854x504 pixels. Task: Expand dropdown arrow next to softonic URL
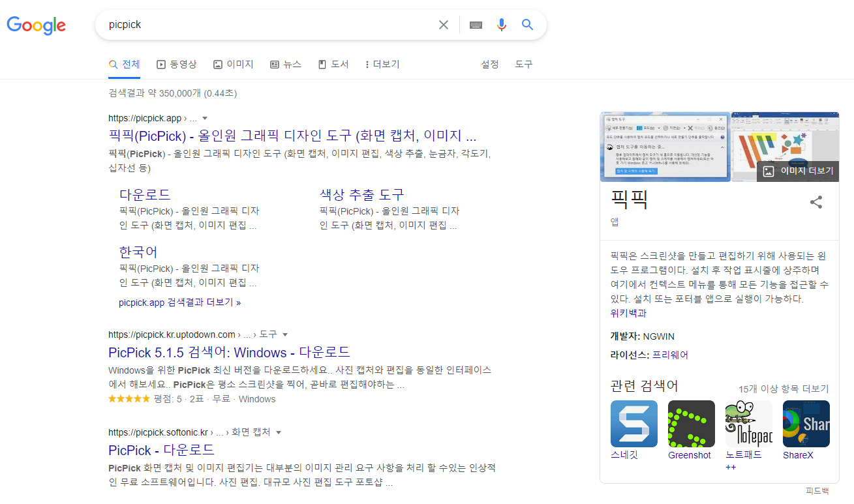pyautogui.click(x=279, y=432)
